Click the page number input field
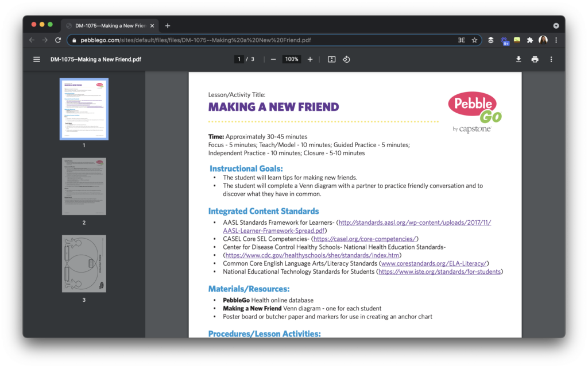Screen dimensions: 588x368 tap(239, 59)
